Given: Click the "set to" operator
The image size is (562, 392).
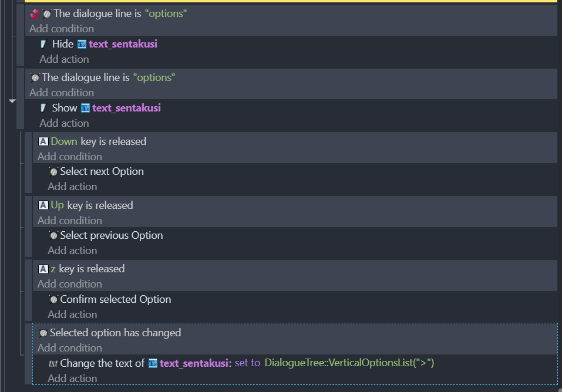Looking at the screenshot, I should tap(247, 363).
